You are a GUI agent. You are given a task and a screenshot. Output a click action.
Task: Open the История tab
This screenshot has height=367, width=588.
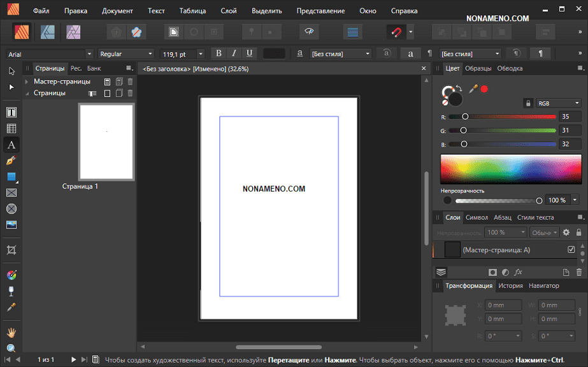tap(510, 285)
